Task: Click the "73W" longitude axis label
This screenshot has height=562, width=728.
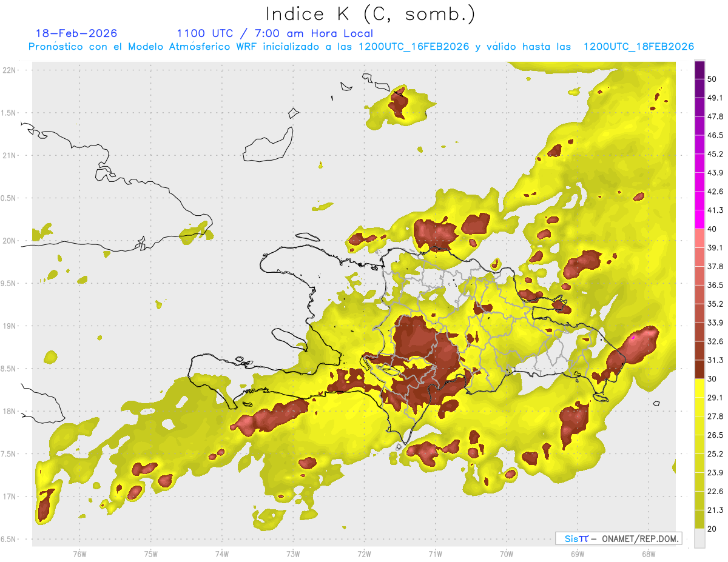Action: (293, 554)
